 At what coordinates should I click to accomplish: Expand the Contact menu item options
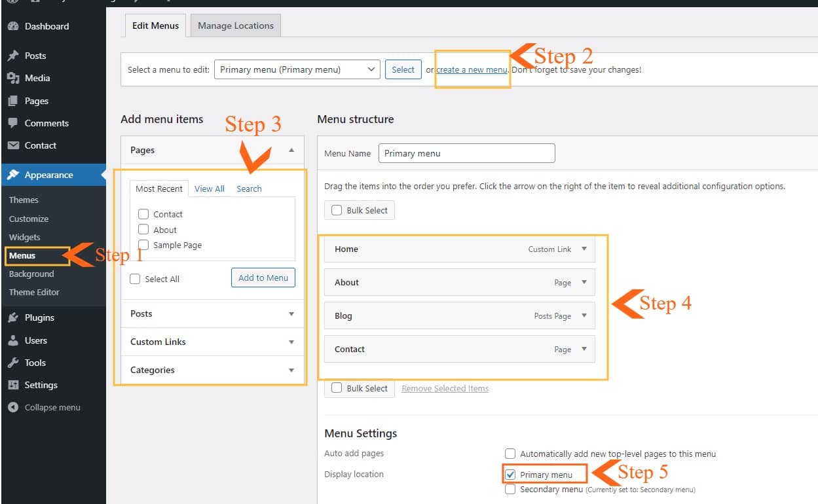[x=584, y=349]
